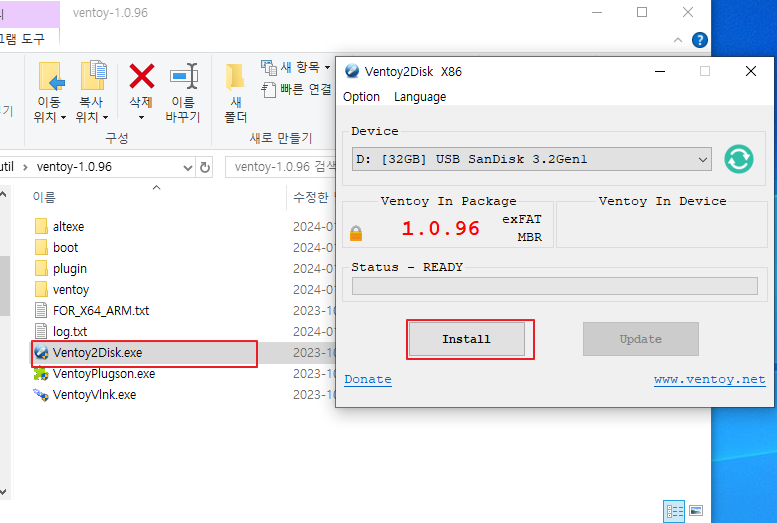Click the VentoyVlnk.exe file icon
This screenshot has height=523, width=777.
[41, 395]
